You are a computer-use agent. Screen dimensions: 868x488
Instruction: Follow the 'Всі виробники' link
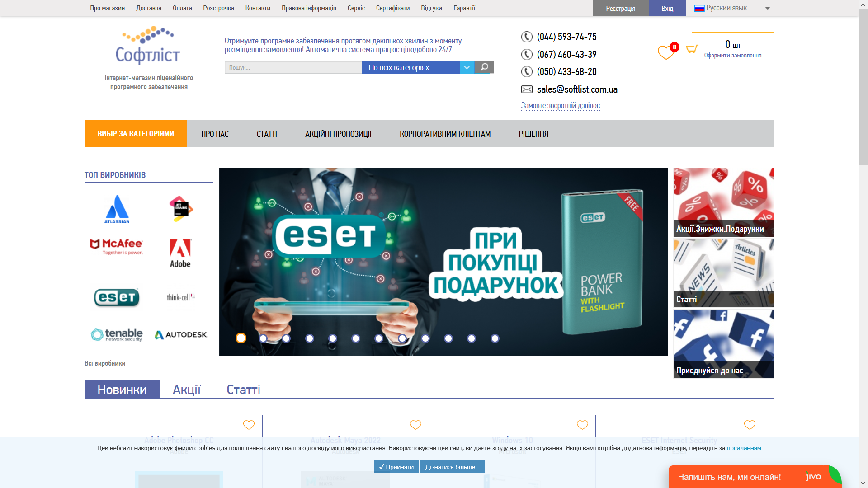coord(104,363)
